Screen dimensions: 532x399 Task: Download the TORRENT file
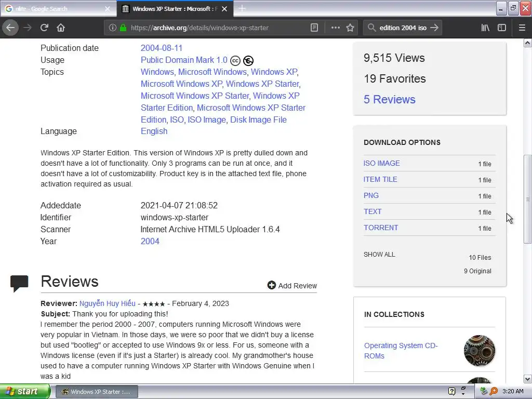[x=381, y=228]
